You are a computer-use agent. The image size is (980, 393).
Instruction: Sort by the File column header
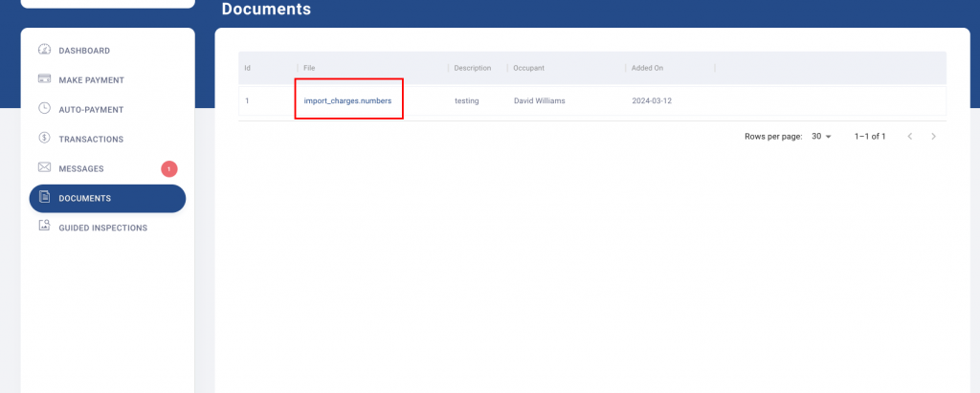pos(309,68)
